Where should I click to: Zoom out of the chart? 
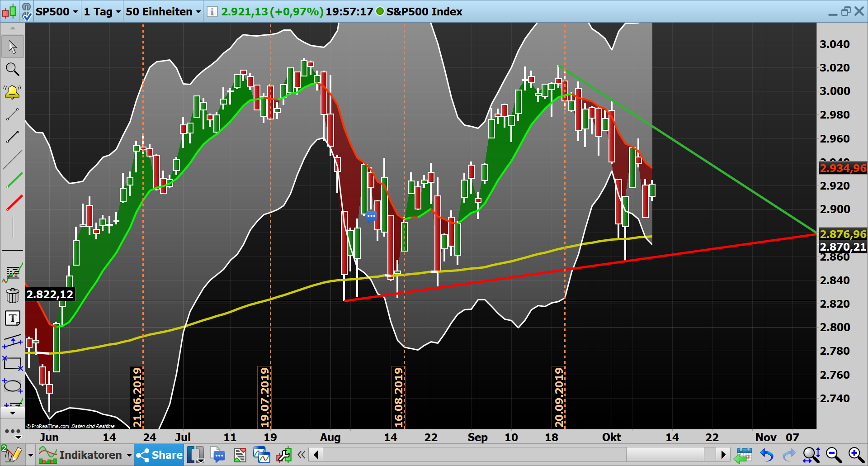pos(834,455)
